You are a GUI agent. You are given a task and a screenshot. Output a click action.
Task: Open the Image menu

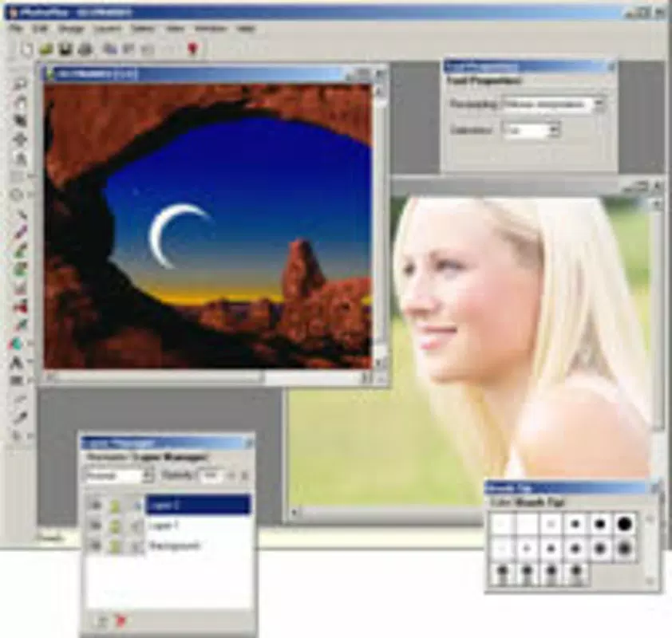pos(71,29)
